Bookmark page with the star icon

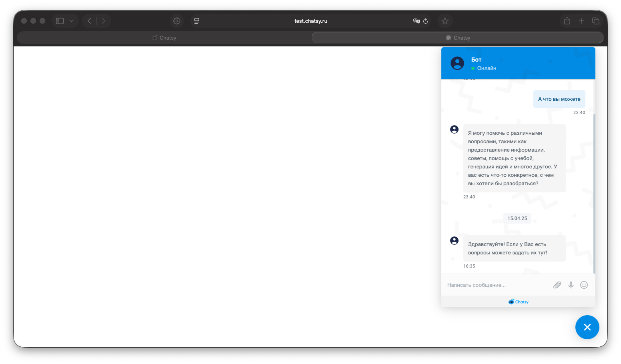tap(445, 21)
